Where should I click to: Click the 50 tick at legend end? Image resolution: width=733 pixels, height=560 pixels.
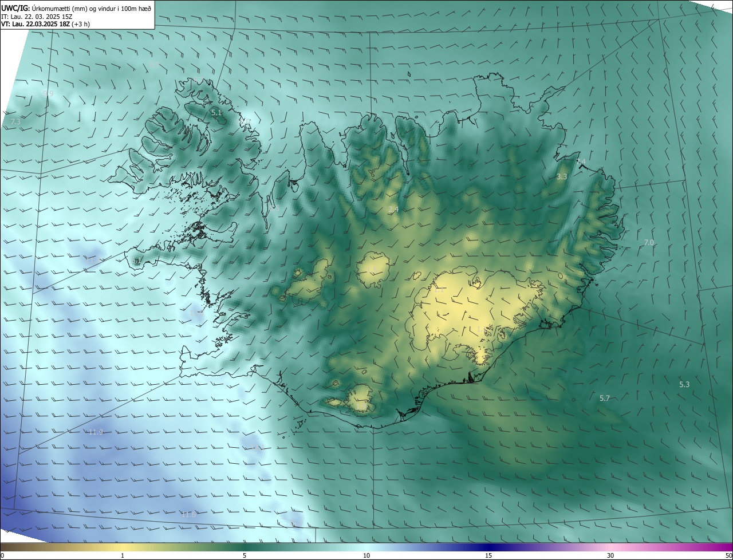[x=728, y=555]
